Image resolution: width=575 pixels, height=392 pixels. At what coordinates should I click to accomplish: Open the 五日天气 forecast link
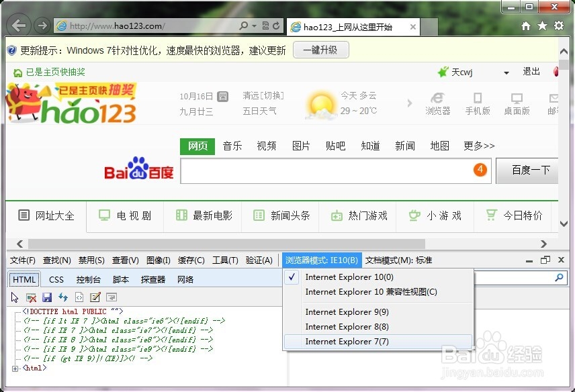click(x=259, y=111)
